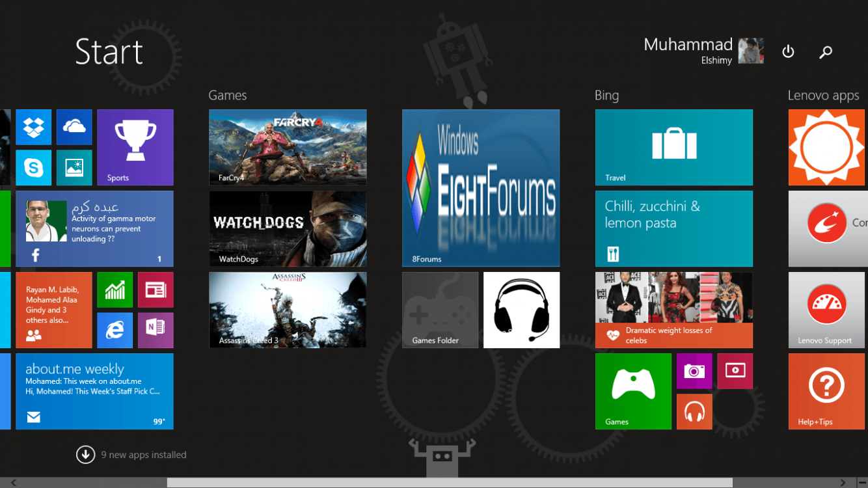Select the Games group header
The width and height of the screenshot is (868, 488).
(228, 95)
